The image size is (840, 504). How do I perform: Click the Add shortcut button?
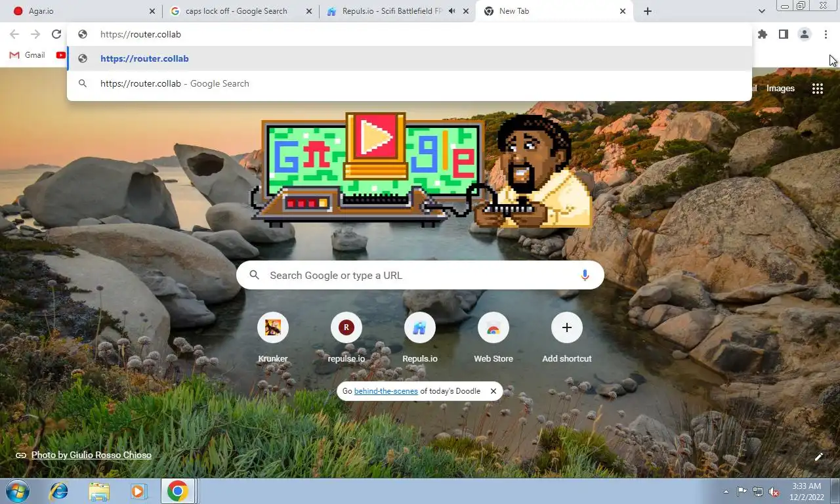click(567, 338)
